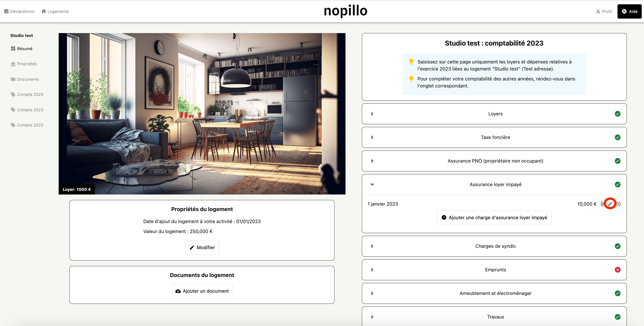644x326 pixels.
Task: Open Compta 2024 in sidebar
Action: [x=30, y=94]
